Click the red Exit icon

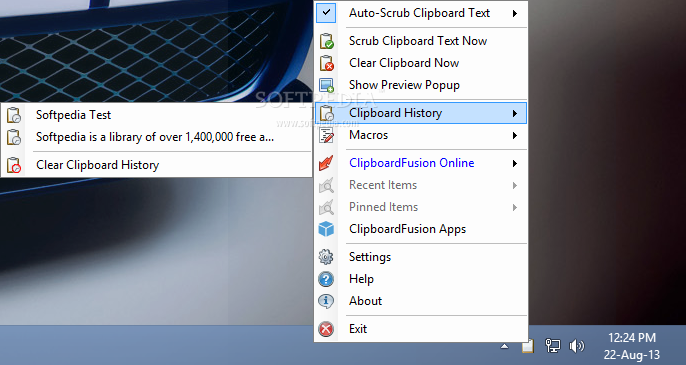tap(326, 329)
